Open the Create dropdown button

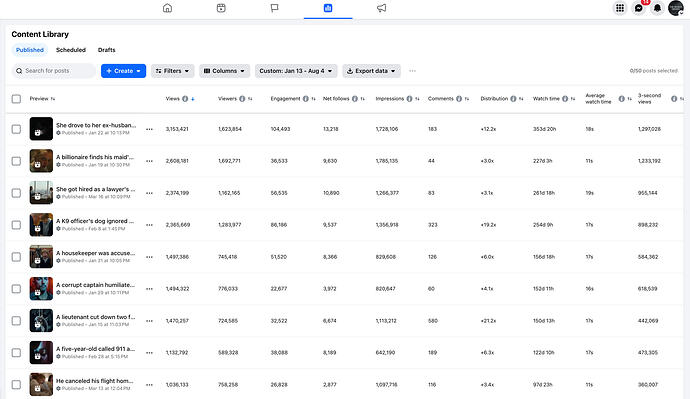click(x=123, y=71)
